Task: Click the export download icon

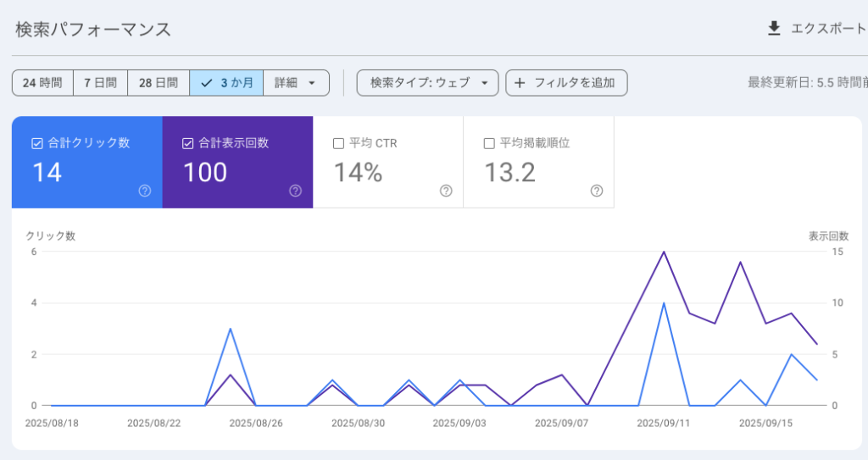Action: [x=773, y=29]
